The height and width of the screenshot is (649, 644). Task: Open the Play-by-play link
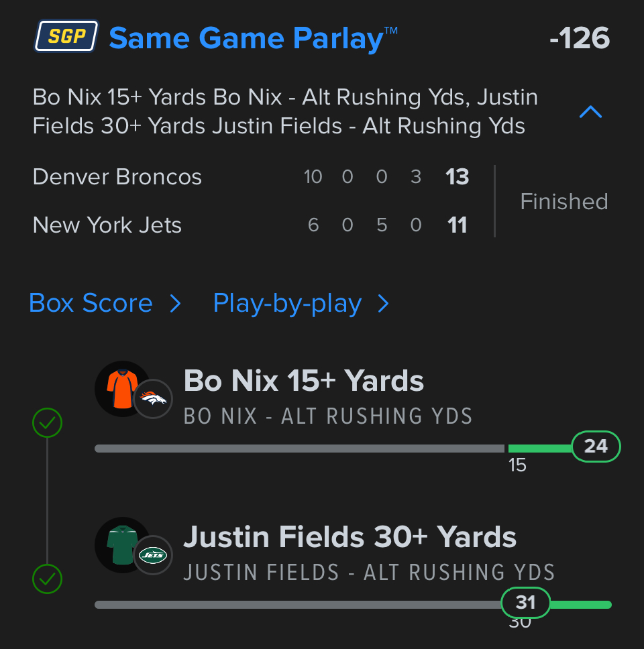pyautogui.click(x=287, y=304)
